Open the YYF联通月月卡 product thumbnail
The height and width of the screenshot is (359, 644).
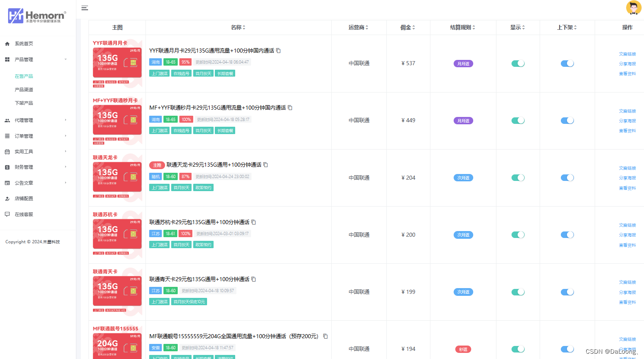(117, 63)
